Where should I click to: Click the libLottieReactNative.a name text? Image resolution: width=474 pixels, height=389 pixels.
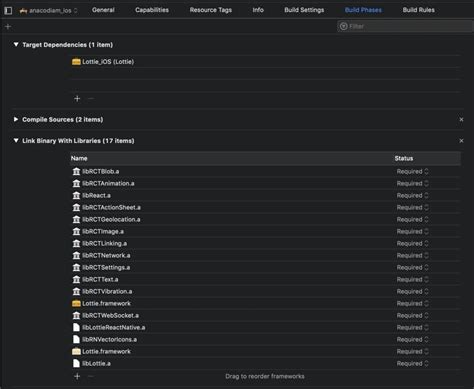point(114,327)
